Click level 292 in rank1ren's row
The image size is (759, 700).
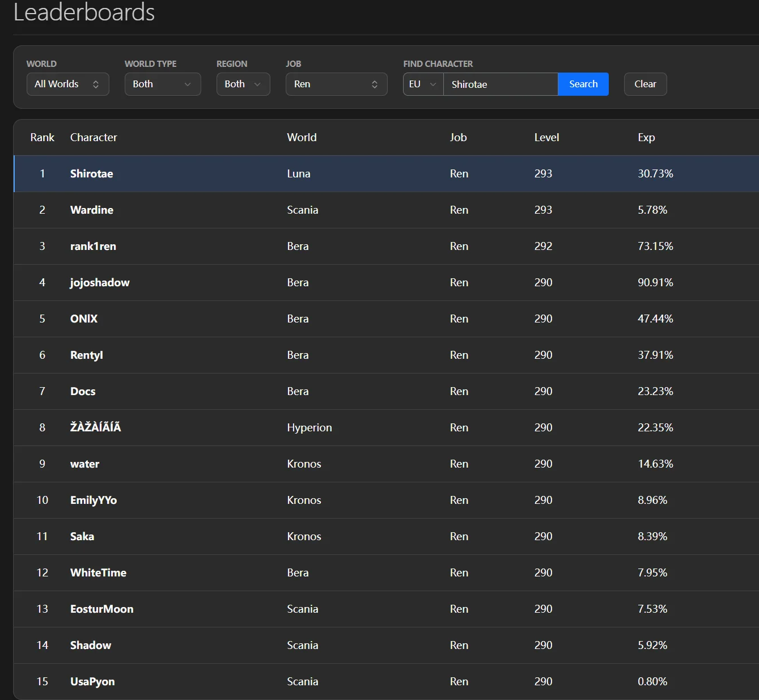544,247
